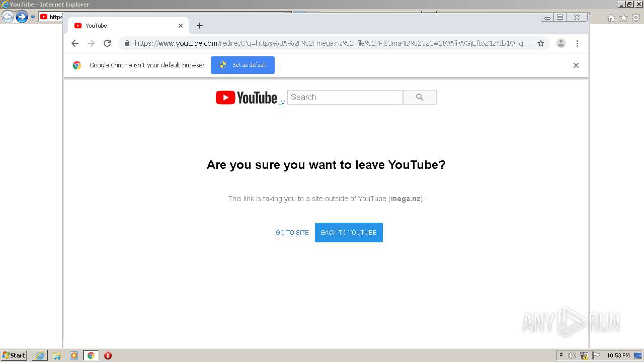Viewport: 644px width, 362px height.
Task: Click the 'Are you sure you want to leave YouTube?' heading
Action: click(x=326, y=165)
